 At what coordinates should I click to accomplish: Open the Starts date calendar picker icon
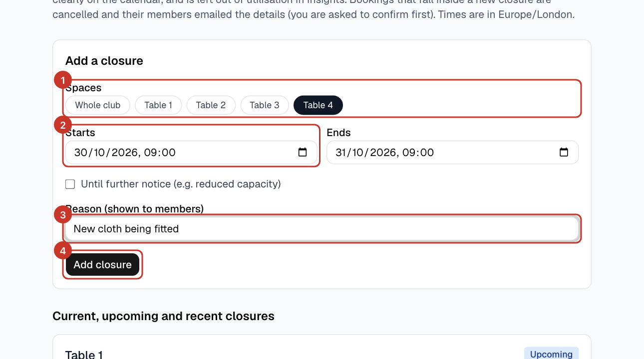coord(303,152)
